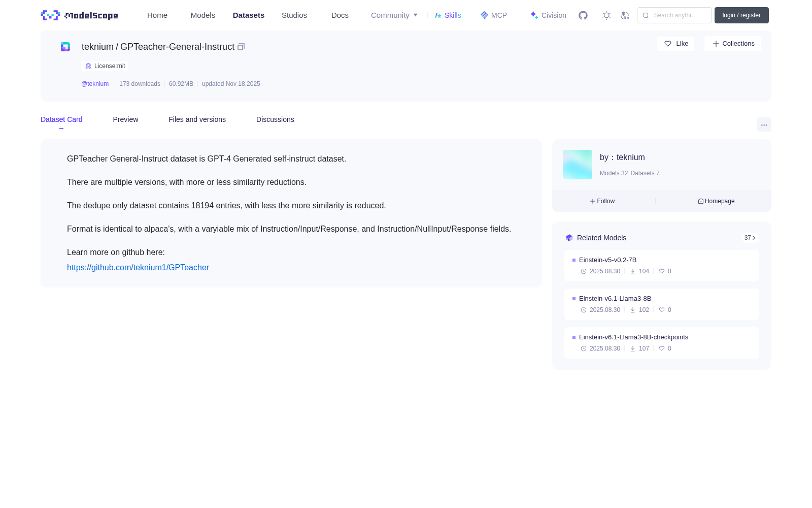Image resolution: width=812 pixels, height=508 pixels.
Task: Follow the author teknium
Action: coord(602,201)
